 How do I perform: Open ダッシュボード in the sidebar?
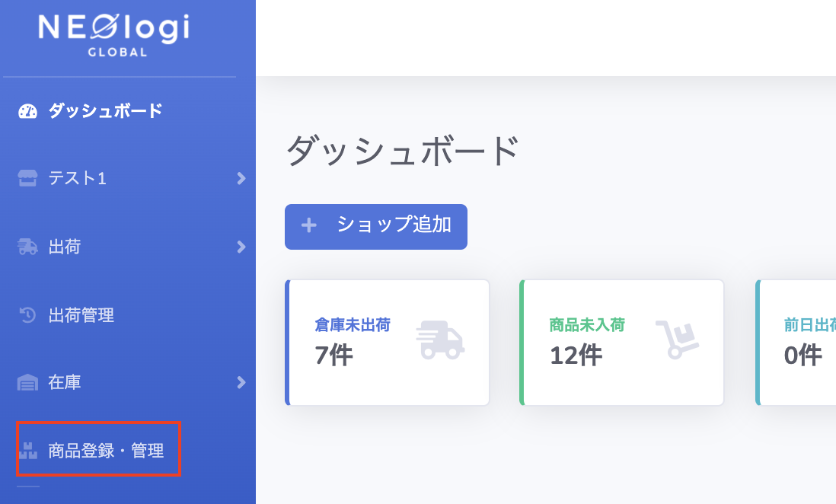(105, 111)
